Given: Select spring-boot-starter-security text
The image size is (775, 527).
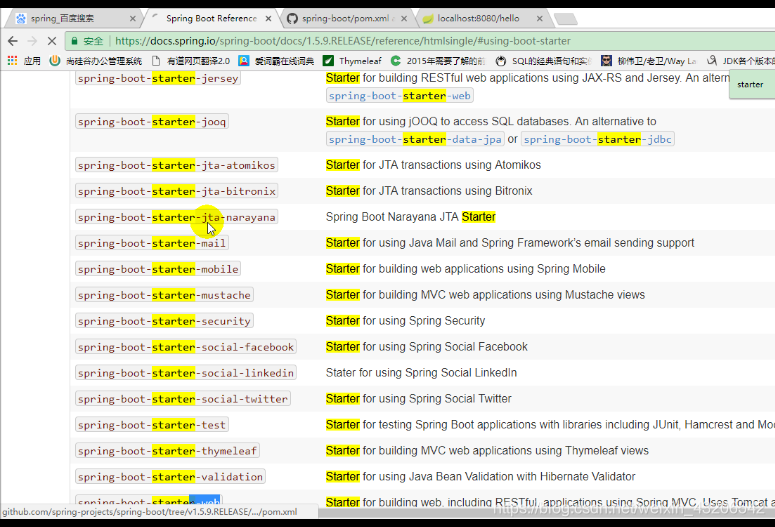Looking at the screenshot, I should [x=164, y=321].
